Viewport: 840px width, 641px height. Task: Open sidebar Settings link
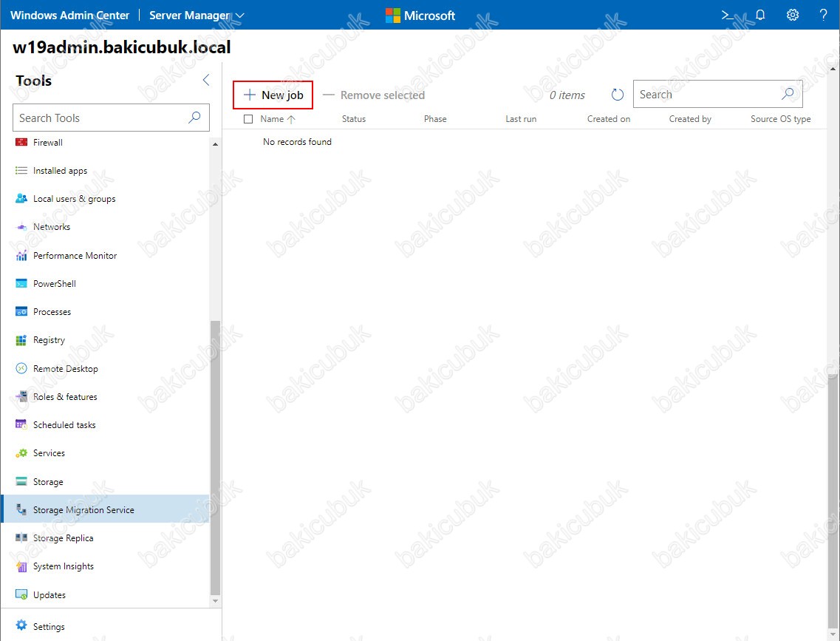coord(49,626)
